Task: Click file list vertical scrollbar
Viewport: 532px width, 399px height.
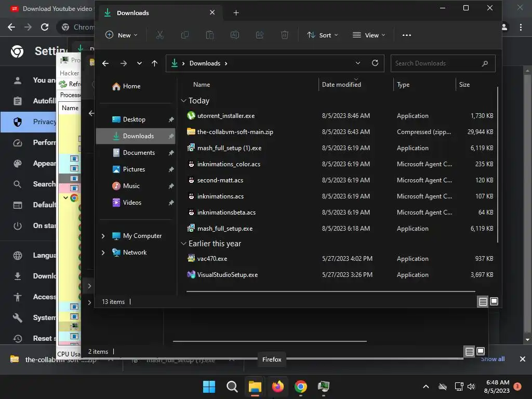Action: 497,165
